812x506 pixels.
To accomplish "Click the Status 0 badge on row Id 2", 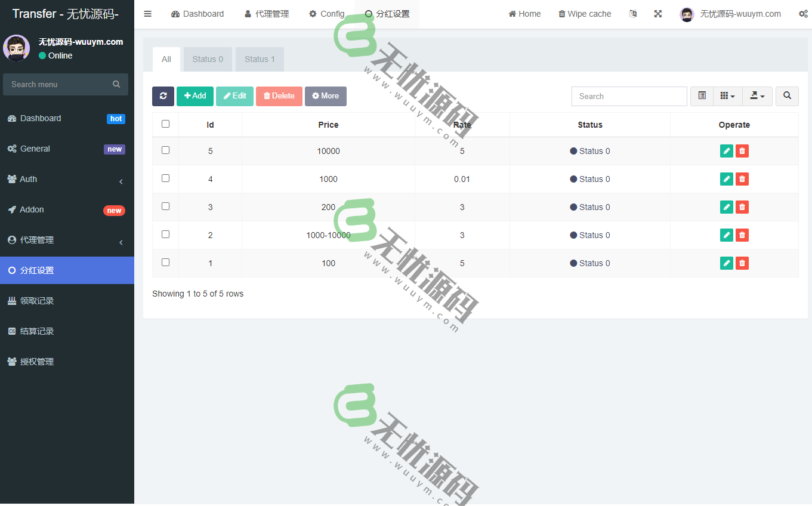I will (x=589, y=235).
